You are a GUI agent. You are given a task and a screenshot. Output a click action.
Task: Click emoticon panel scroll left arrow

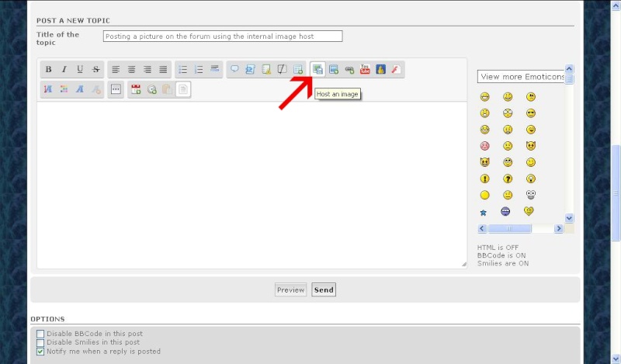click(x=482, y=228)
